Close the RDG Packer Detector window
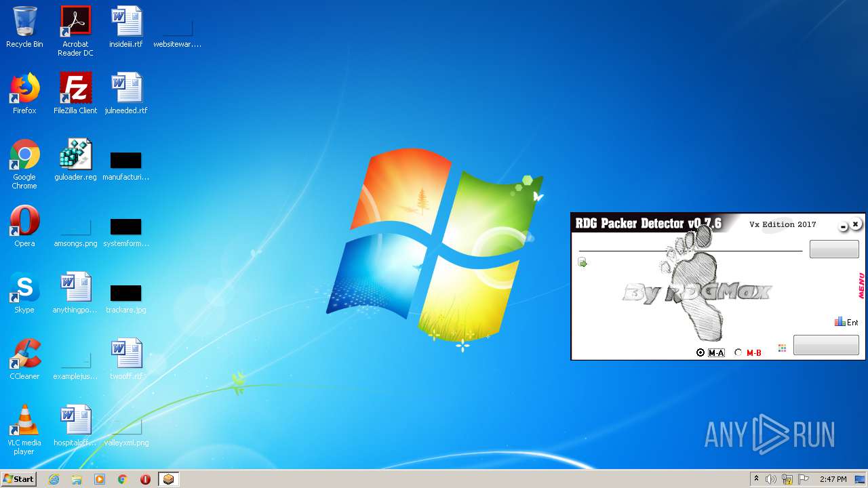 [x=855, y=224]
